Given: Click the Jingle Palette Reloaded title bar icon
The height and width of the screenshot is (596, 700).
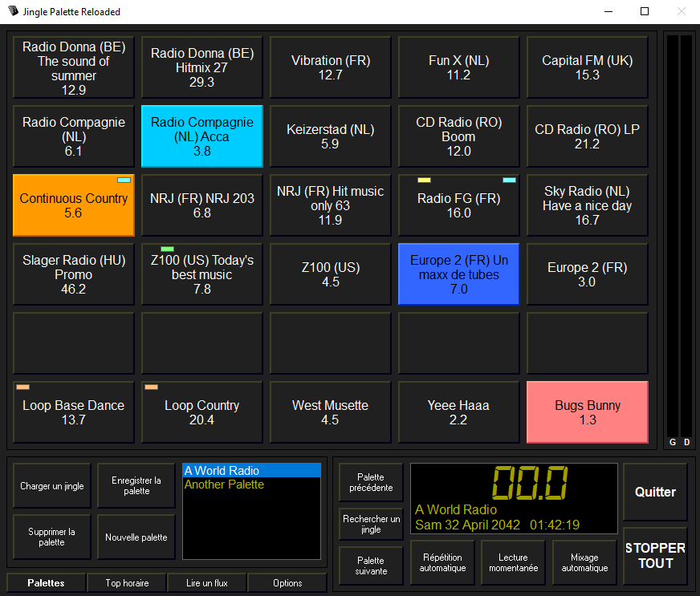Looking at the screenshot, I should [x=13, y=11].
